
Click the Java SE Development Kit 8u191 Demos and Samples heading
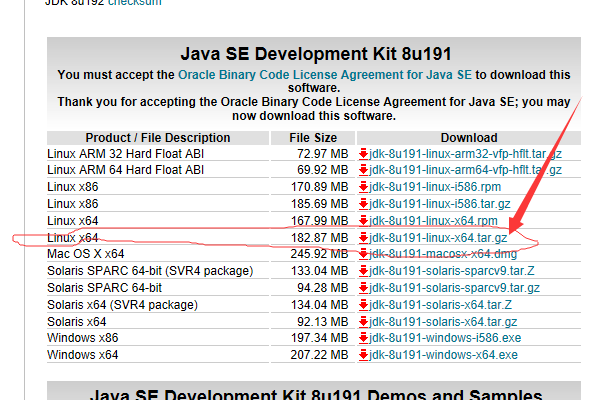pos(316,394)
